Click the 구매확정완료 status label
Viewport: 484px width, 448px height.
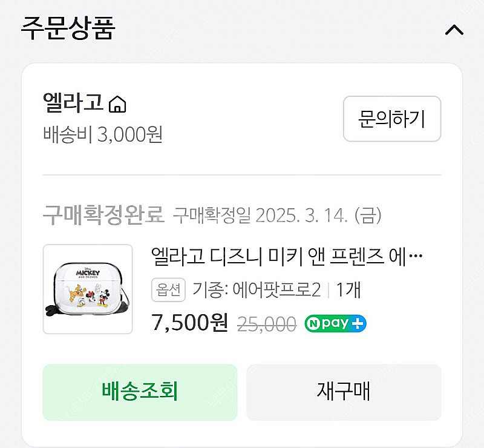[103, 214]
